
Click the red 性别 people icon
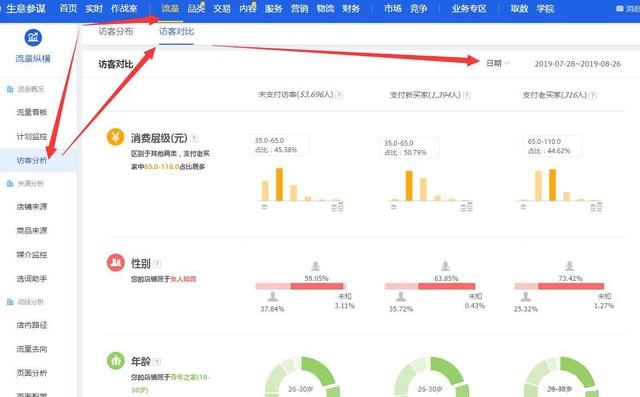[x=116, y=262]
